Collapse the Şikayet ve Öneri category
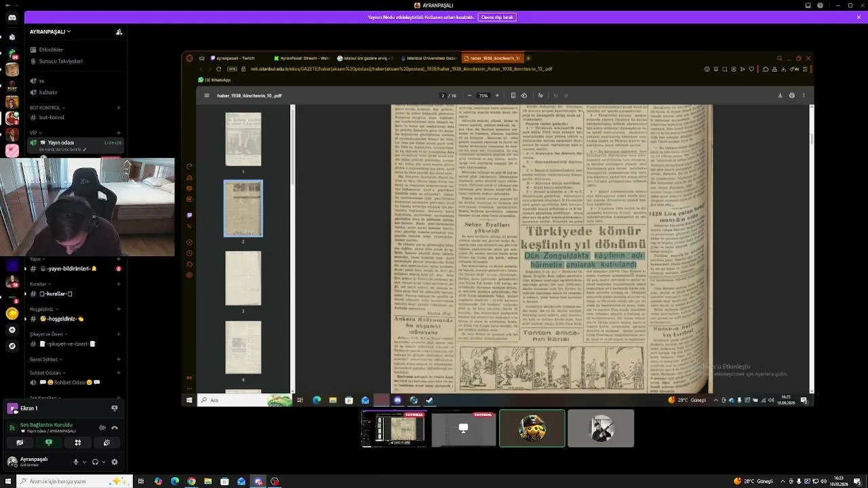Image resolution: width=868 pixels, height=488 pixels. point(47,334)
